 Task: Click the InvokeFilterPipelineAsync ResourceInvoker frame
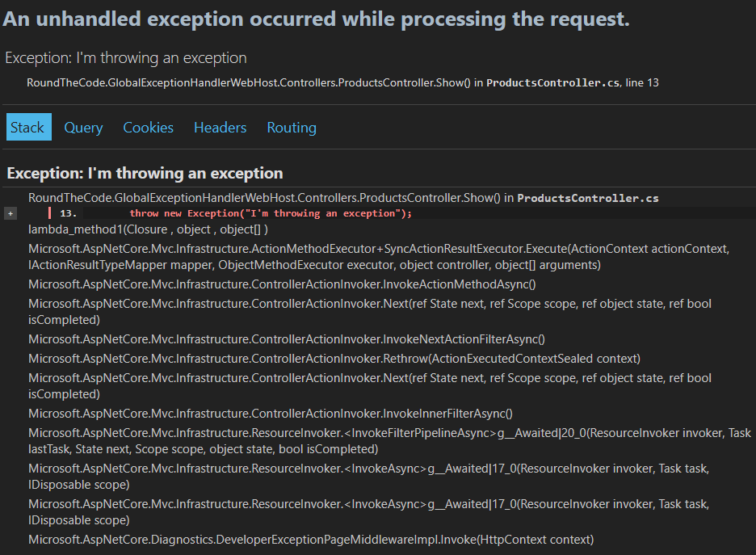click(380, 432)
